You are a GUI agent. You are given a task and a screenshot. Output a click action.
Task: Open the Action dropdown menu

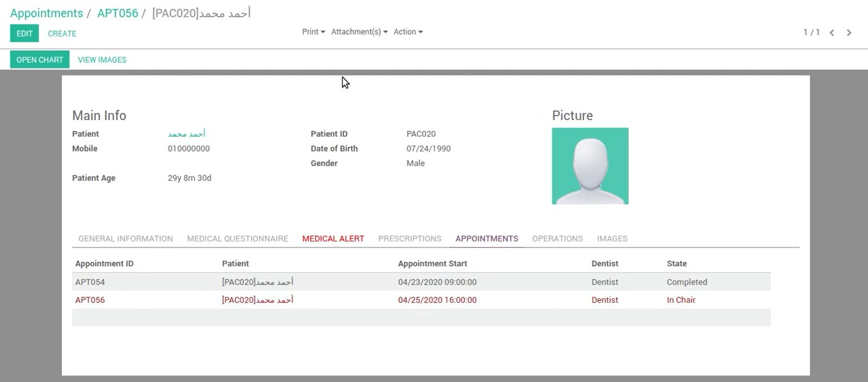(408, 32)
